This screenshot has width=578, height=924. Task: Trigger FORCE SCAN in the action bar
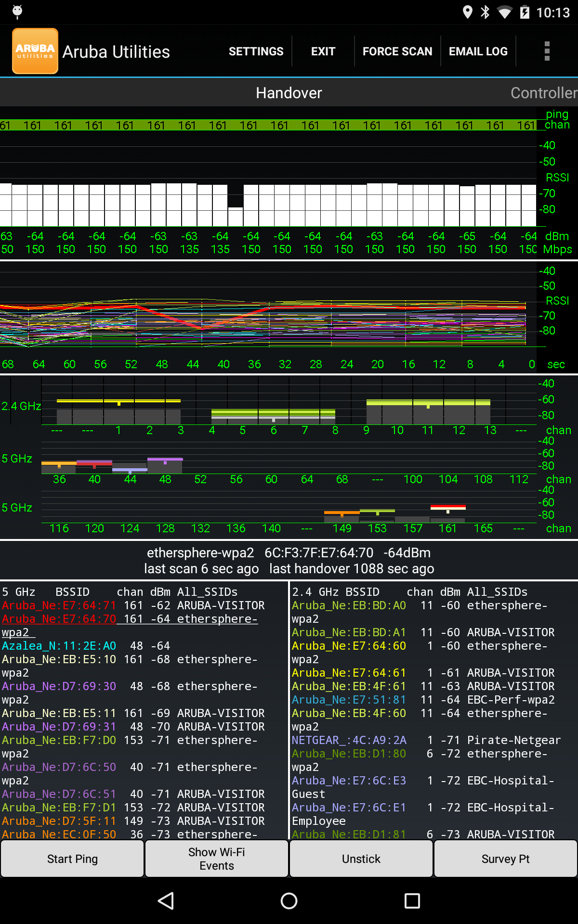point(397,51)
